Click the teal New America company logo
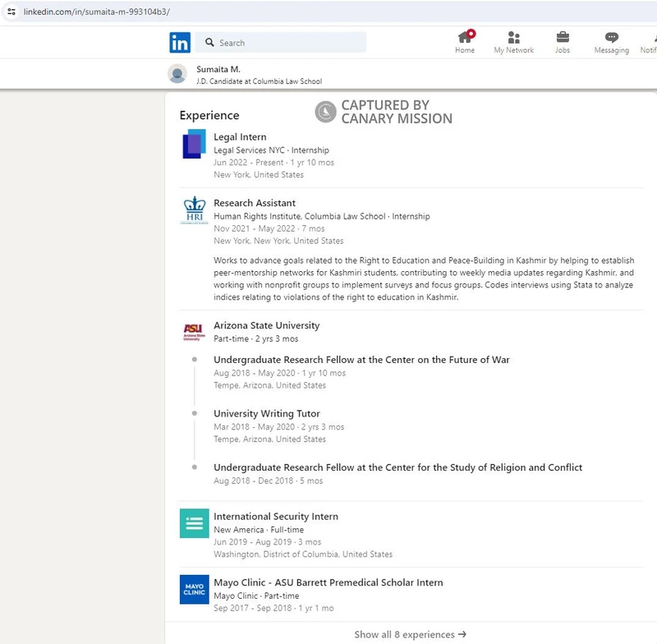Screen dimensions: 657x644 point(195,523)
